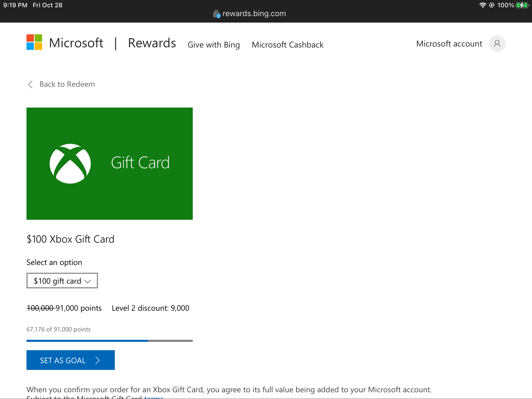The width and height of the screenshot is (532, 399).
Task: Click the Microsoft Cashback menu item
Action: (x=287, y=44)
